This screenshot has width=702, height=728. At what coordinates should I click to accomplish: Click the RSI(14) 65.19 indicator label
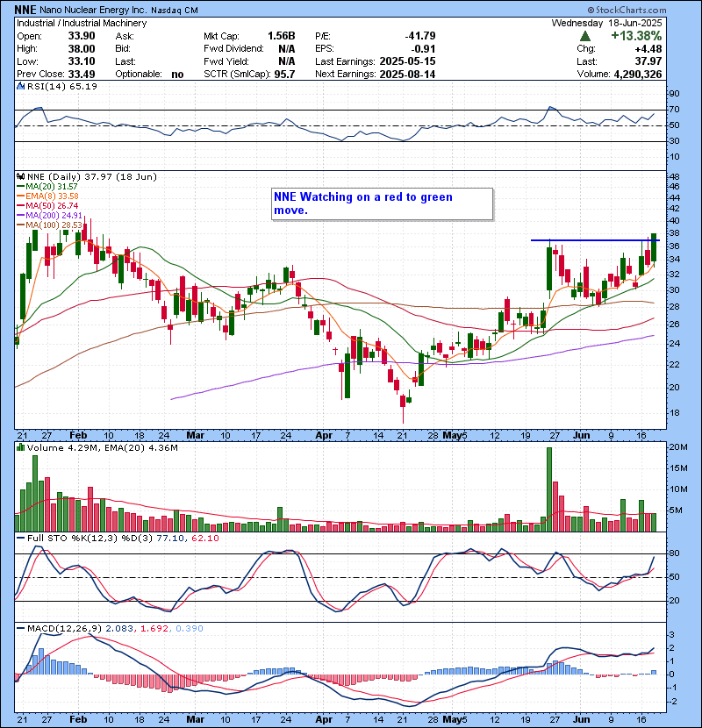coord(62,86)
